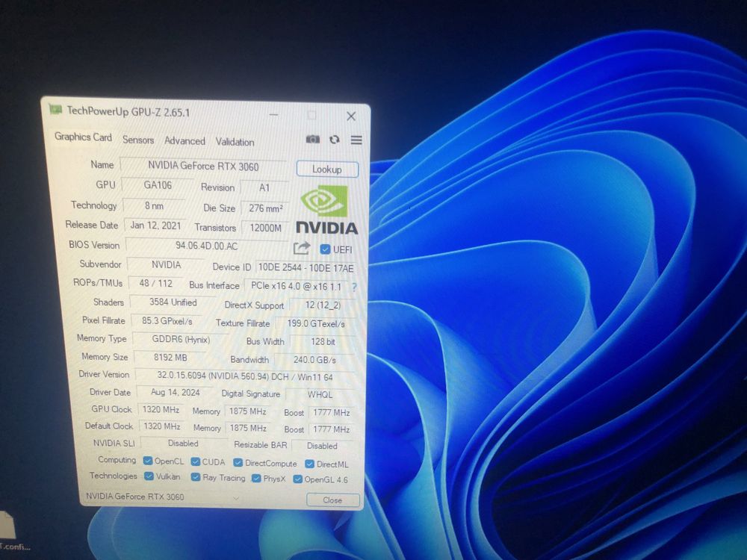Click the Die Size value 276 mm²
747x560 pixels.
click(265, 208)
